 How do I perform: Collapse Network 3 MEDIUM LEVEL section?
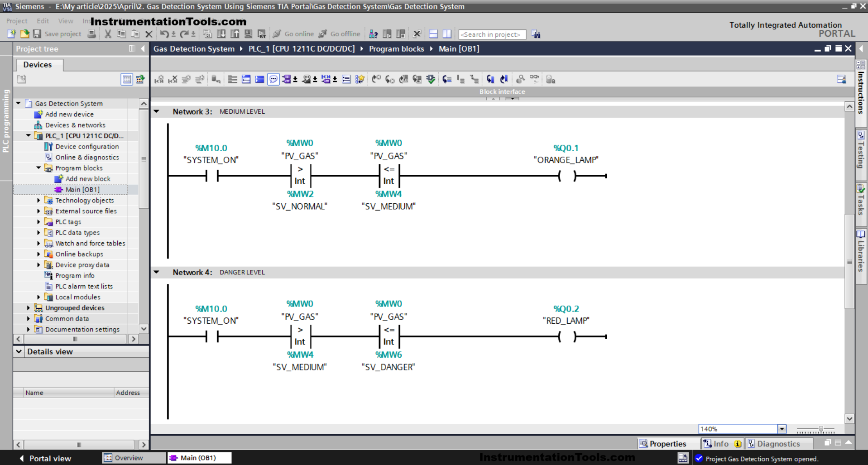coord(157,111)
